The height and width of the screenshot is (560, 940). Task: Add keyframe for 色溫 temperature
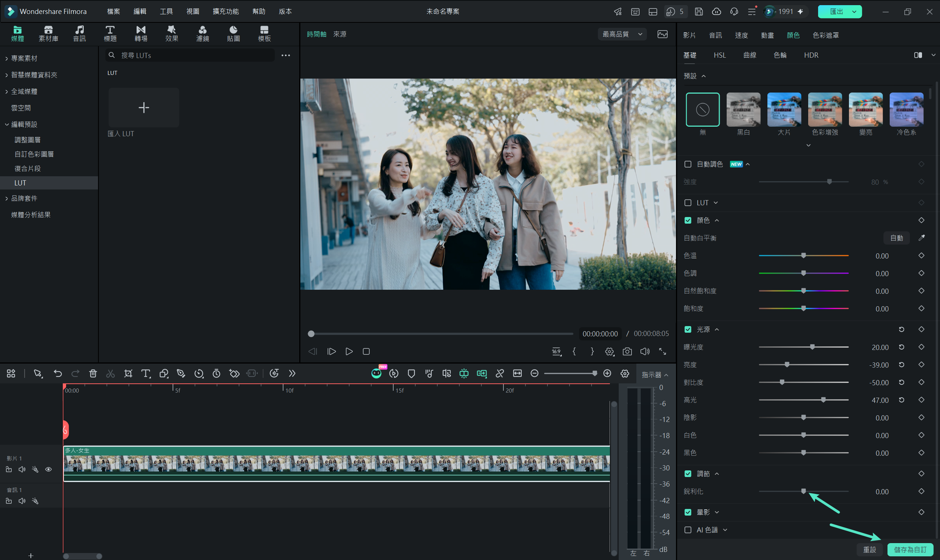click(x=922, y=256)
